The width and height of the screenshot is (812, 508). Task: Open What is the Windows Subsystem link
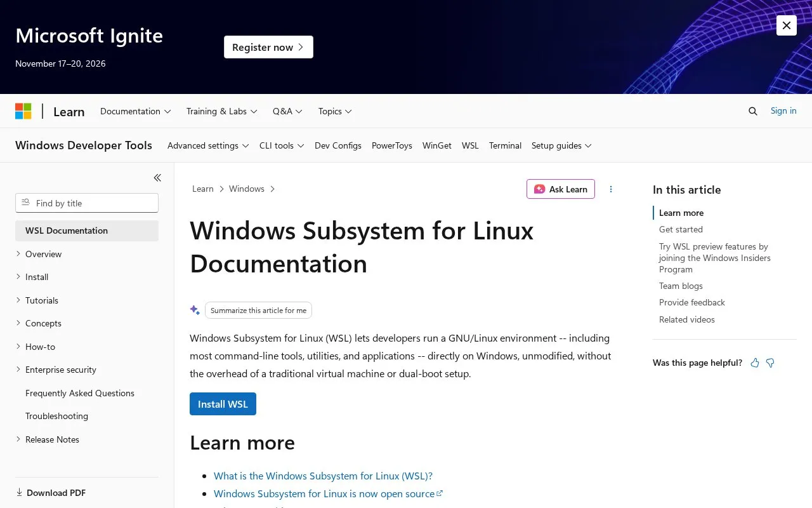(x=323, y=476)
